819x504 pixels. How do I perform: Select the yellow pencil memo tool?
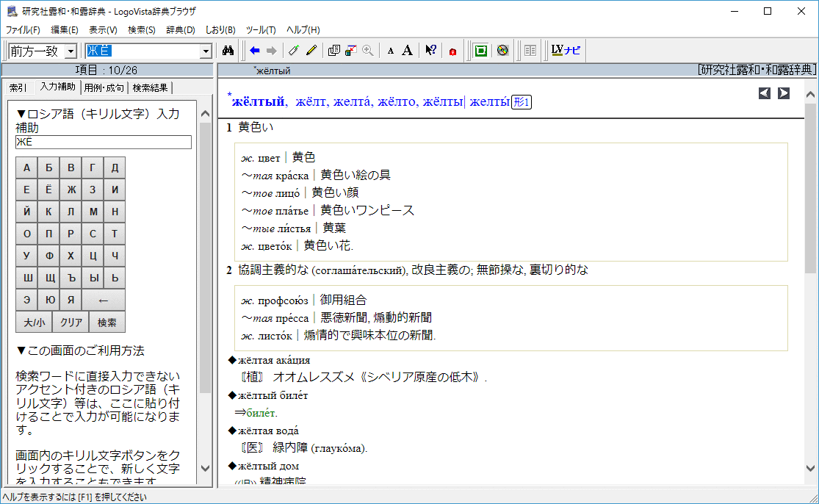[x=311, y=51]
